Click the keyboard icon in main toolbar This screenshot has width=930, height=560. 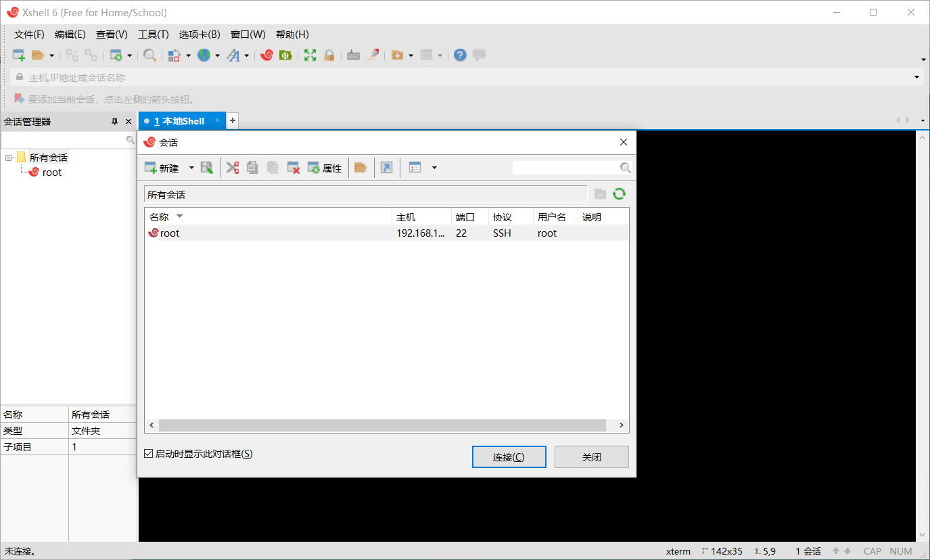(353, 55)
